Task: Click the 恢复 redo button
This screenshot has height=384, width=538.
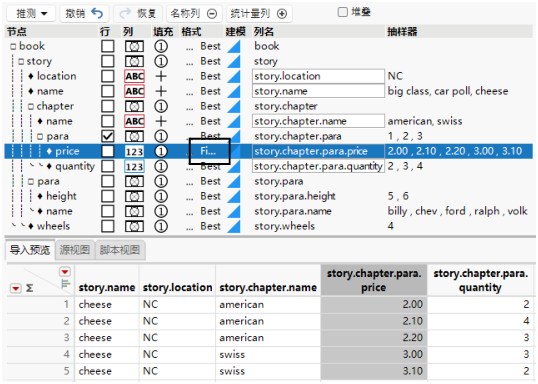Action: click(138, 13)
